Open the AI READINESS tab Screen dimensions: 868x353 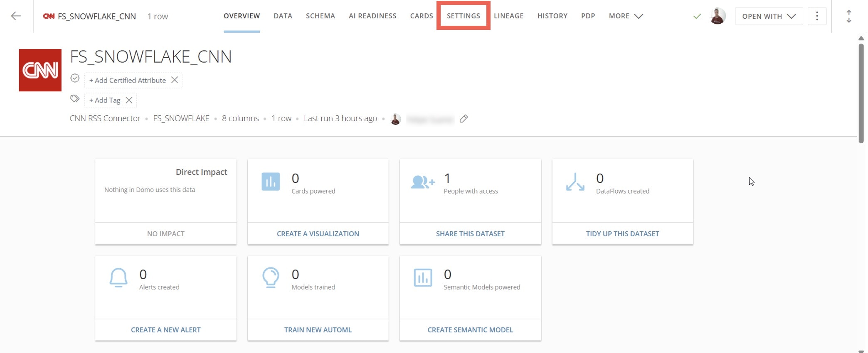pyautogui.click(x=372, y=16)
